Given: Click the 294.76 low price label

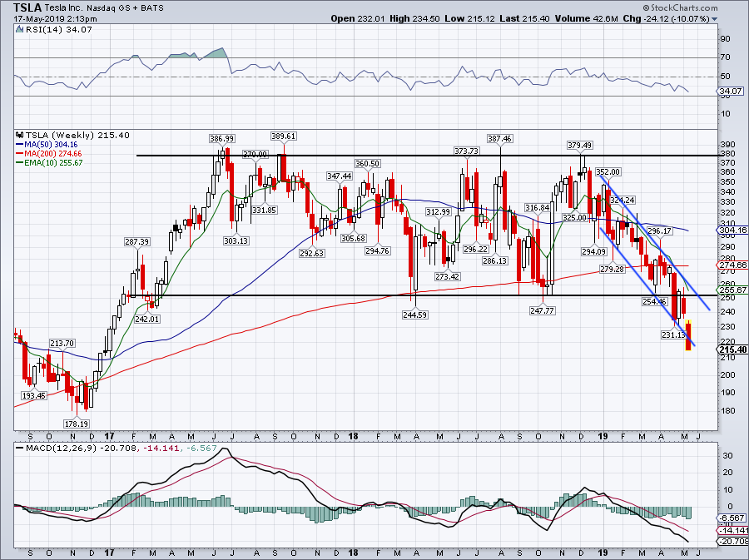Looking at the screenshot, I should (x=377, y=250).
